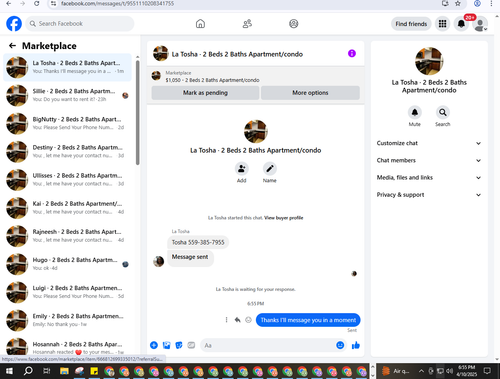Image resolution: width=500 pixels, height=379 pixels.
Task: Open emoji picker in message box
Action: (x=340, y=345)
